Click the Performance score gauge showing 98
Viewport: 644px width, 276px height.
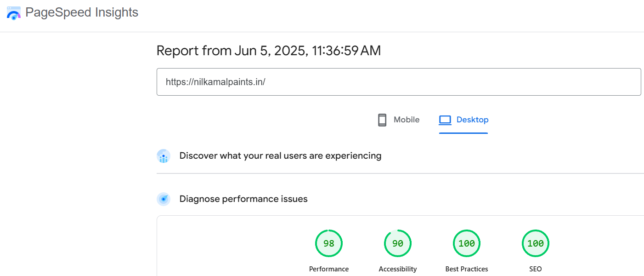[329, 243]
